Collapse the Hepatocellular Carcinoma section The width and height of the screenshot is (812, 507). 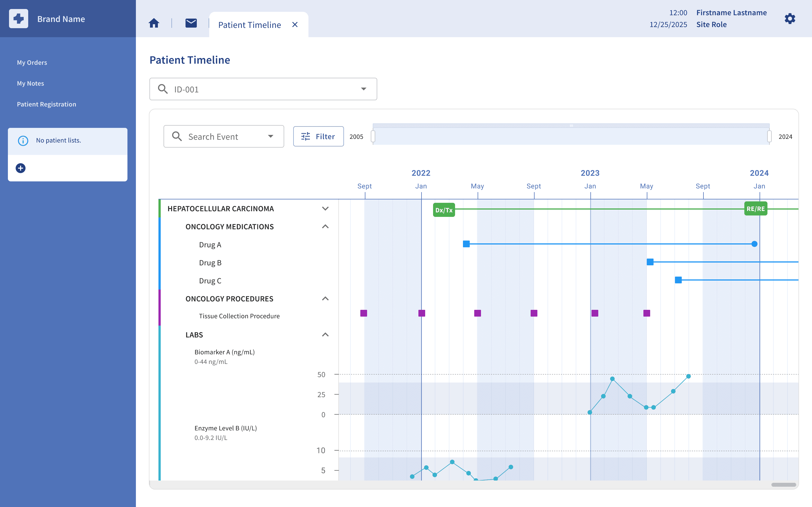(325, 208)
